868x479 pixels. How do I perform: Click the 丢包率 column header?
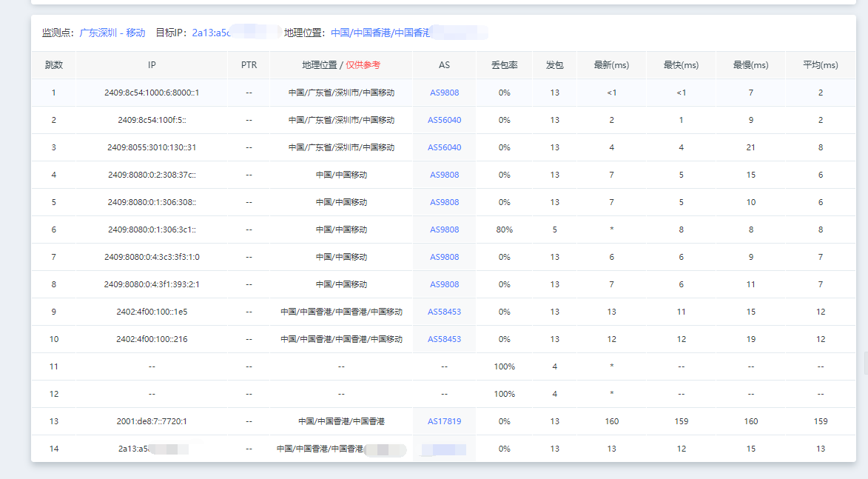pyautogui.click(x=504, y=65)
